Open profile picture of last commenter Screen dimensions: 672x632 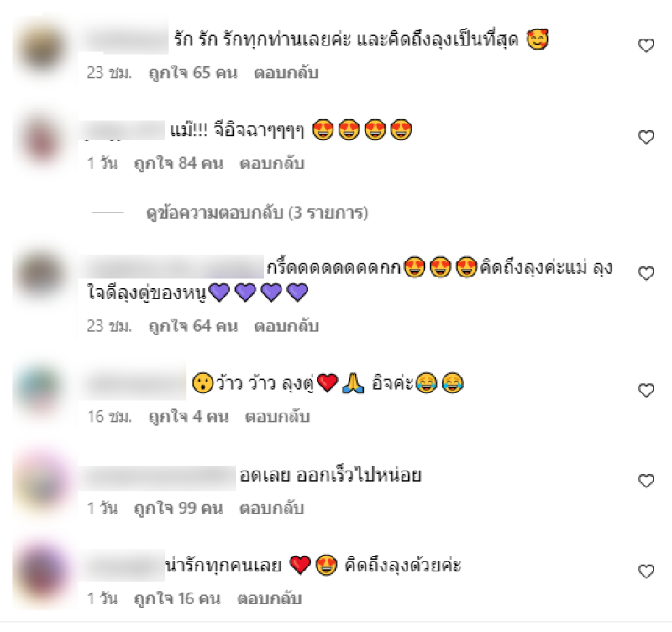(x=41, y=573)
